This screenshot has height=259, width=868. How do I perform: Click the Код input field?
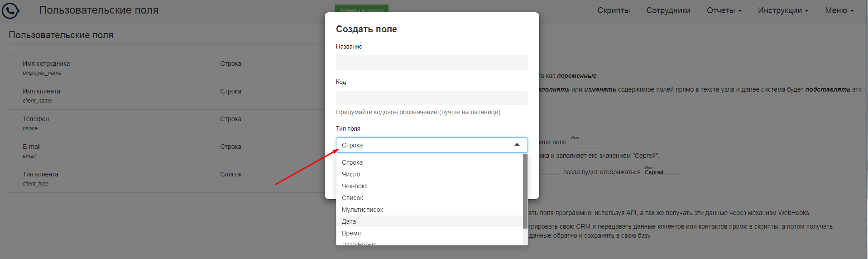(432, 98)
